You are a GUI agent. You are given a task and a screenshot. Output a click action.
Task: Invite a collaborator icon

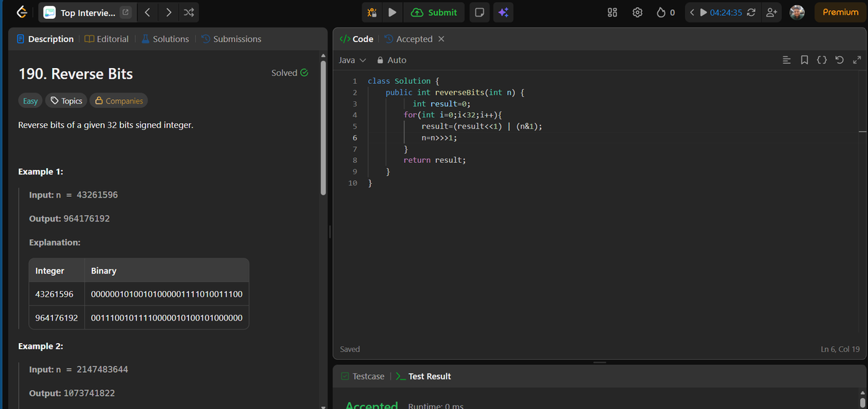[771, 12]
